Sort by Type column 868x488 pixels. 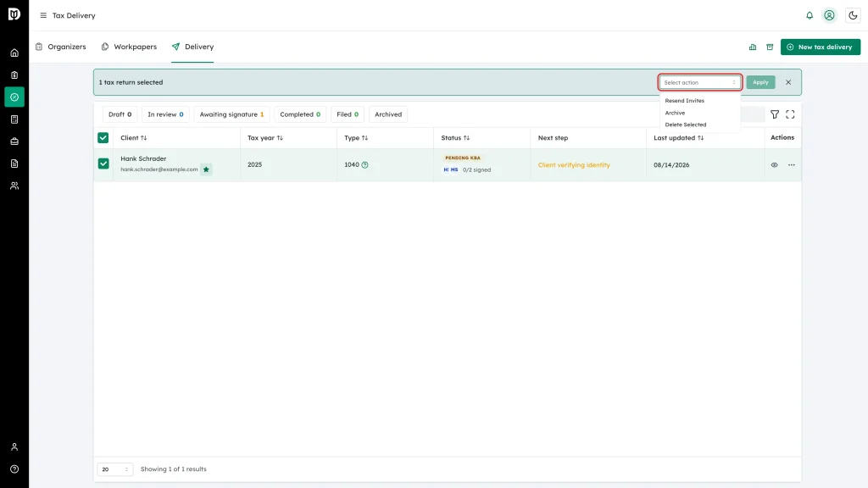tap(355, 138)
